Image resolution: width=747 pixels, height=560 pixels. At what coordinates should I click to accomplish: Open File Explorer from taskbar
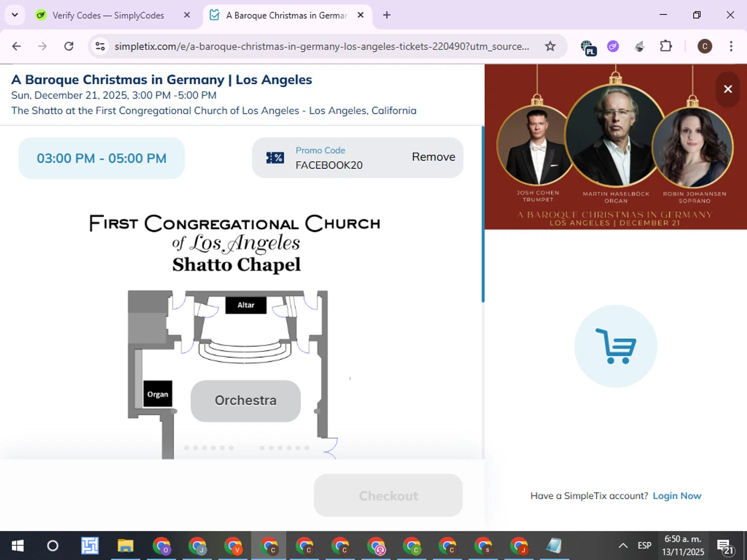(x=125, y=546)
